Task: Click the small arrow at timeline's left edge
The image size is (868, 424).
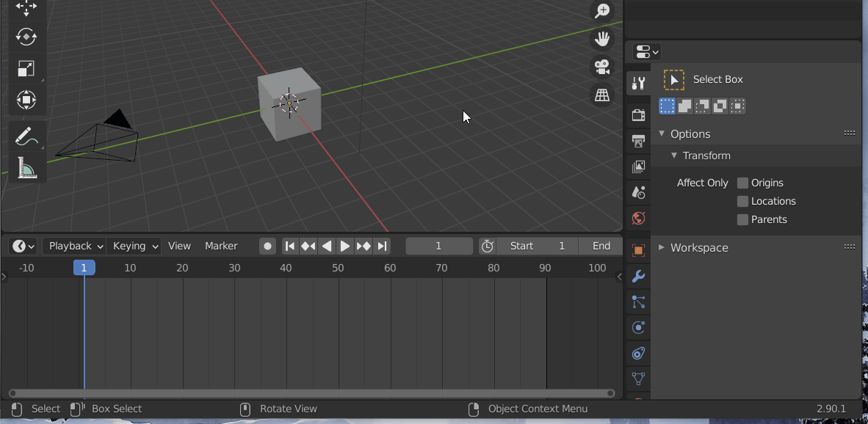Action: 4,277
